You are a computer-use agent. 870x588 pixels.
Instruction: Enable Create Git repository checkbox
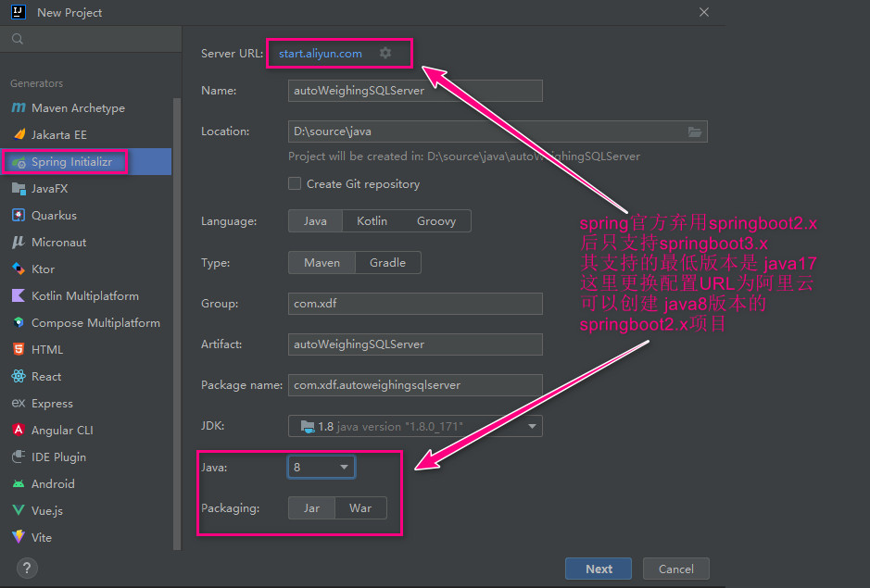tap(295, 183)
